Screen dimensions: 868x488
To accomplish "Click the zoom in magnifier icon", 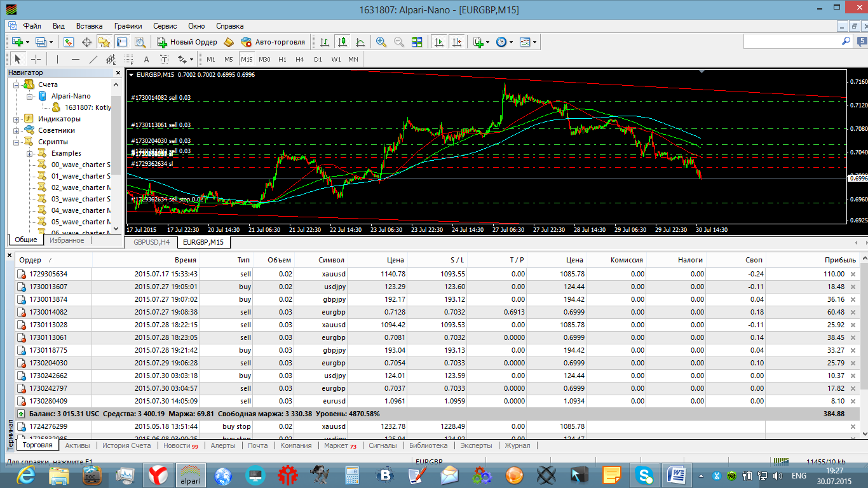I will click(x=381, y=42).
